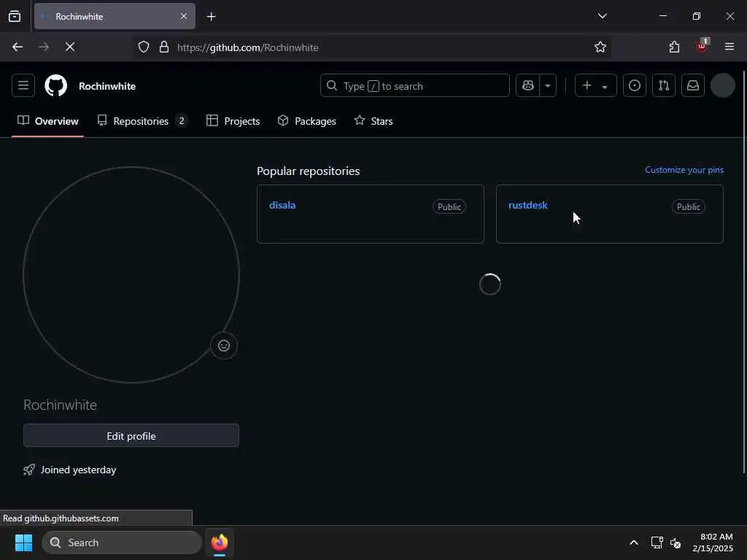Open the Firefox application menu
The height and width of the screenshot is (560, 747).
(x=729, y=47)
